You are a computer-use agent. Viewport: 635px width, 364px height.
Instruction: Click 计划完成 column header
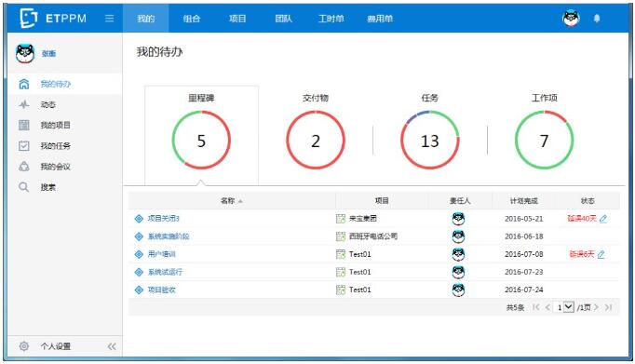pos(523,200)
